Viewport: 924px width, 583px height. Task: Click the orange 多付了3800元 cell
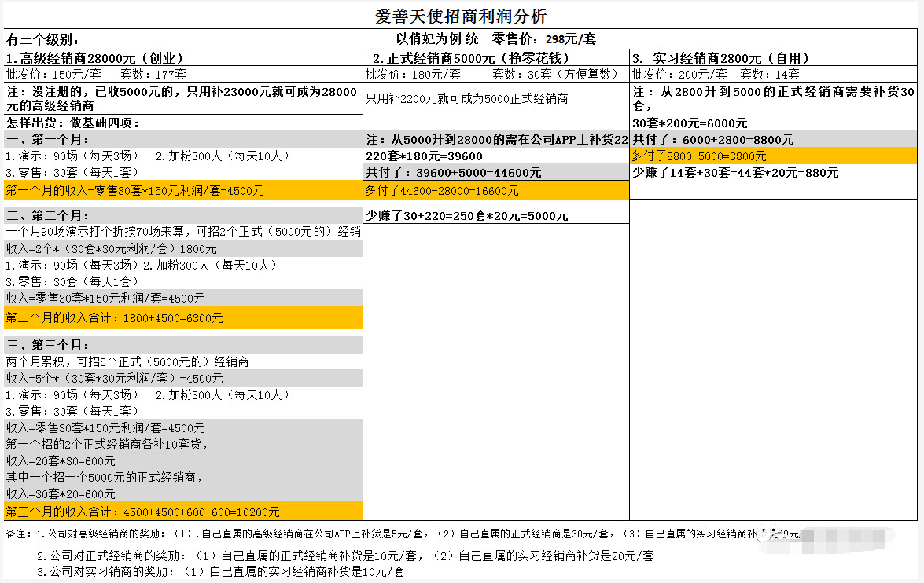pos(700,156)
